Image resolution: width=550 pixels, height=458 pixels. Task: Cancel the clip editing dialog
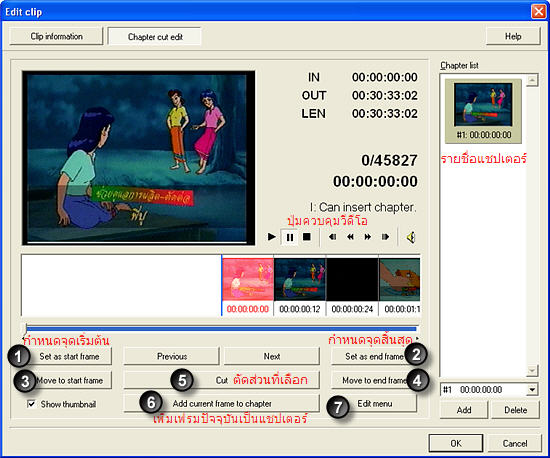tap(515, 443)
